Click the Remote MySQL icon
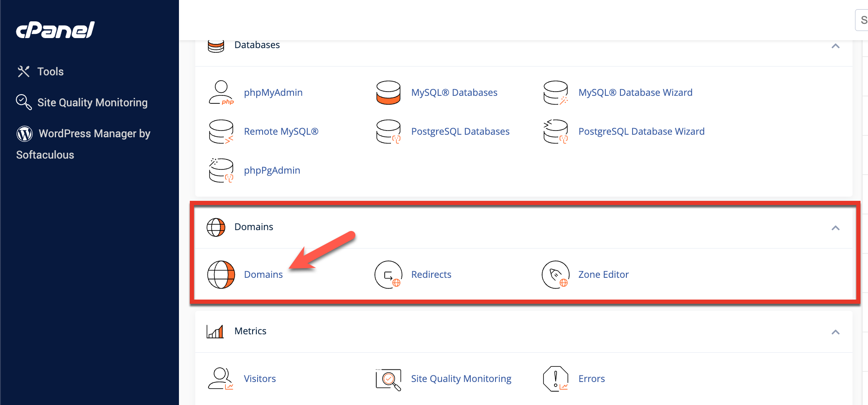Viewport: 868px width, 405px height. click(x=221, y=131)
